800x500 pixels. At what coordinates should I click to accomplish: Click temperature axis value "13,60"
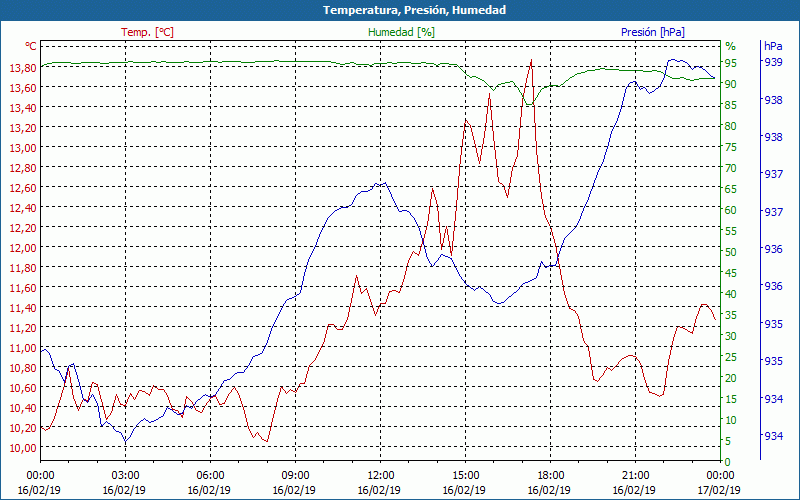22,88
